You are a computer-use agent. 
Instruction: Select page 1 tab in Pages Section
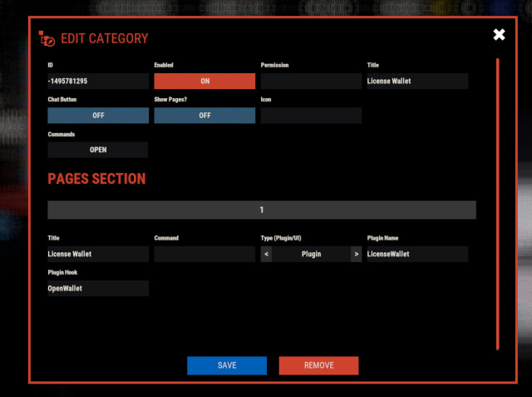(262, 210)
